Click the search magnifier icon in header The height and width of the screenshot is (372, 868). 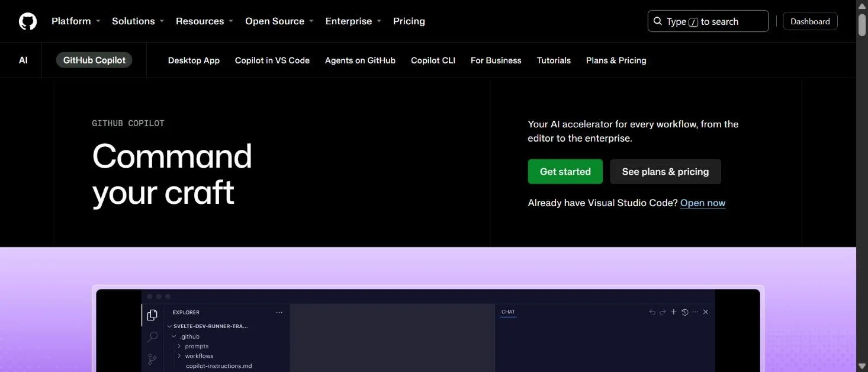pos(658,21)
